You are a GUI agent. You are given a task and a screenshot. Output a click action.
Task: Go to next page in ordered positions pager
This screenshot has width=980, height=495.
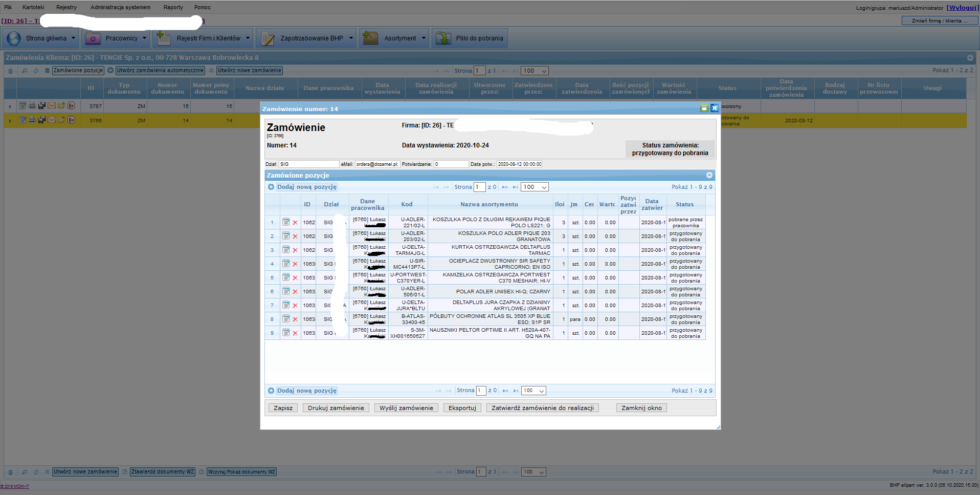(505, 187)
